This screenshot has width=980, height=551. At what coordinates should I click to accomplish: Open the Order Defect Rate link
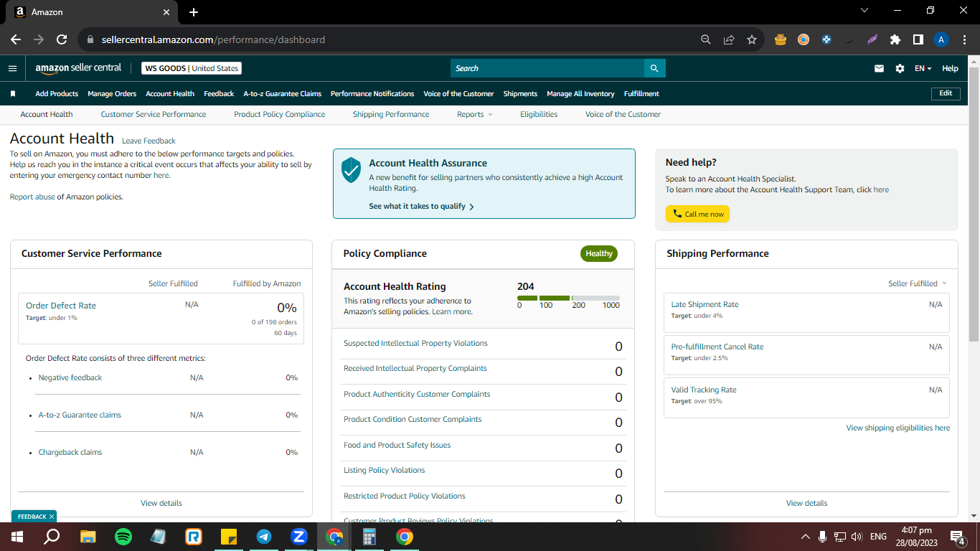pyautogui.click(x=61, y=306)
